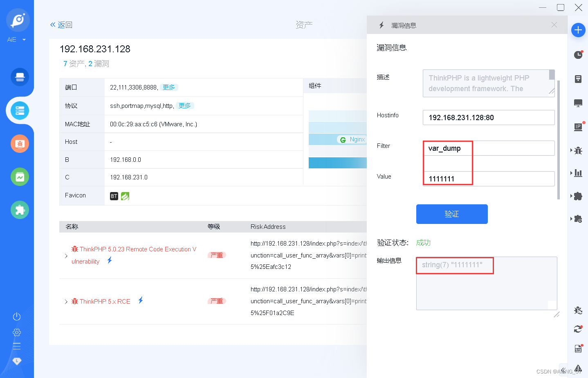588x378 pixels.
Task: Click the double-arrow collapse button at bottom right
Action: click(563, 370)
